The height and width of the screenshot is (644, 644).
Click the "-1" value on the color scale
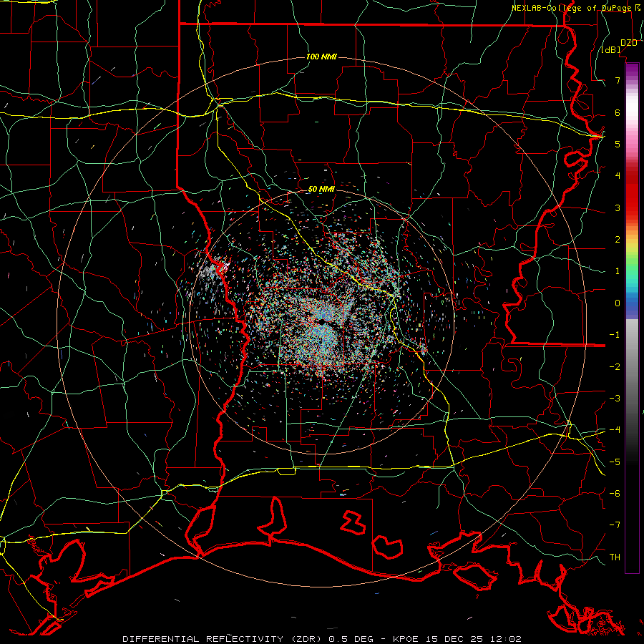(615, 335)
